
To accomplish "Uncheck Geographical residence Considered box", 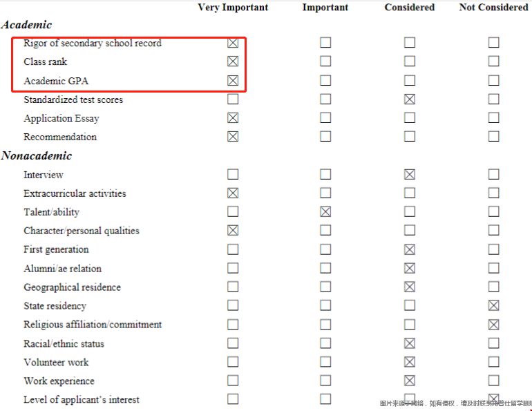I will click(x=410, y=287).
